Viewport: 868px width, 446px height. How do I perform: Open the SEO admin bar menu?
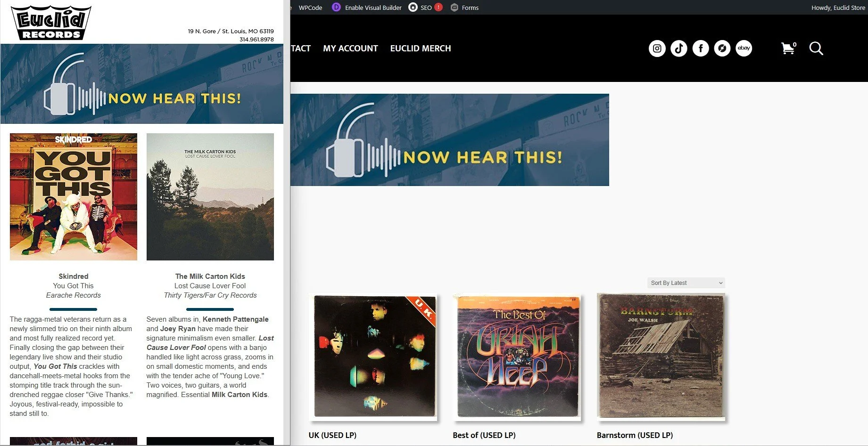[426, 8]
